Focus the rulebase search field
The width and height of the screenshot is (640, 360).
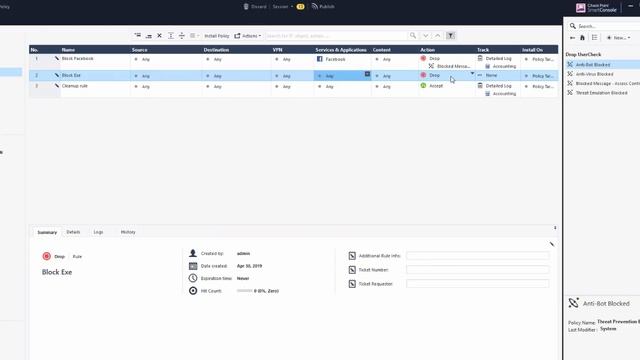[336, 36]
